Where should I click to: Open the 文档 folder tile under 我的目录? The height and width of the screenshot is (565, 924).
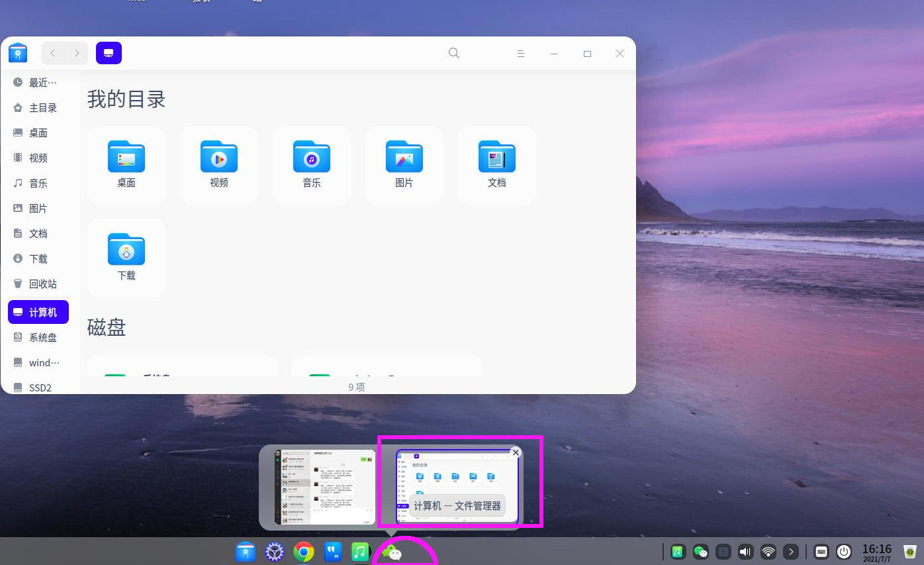point(497,165)
